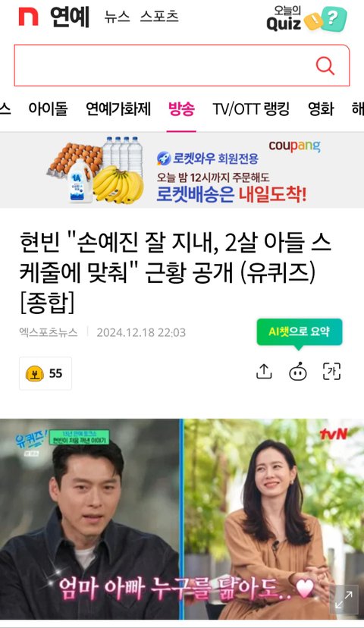Select the 방송 tab
The image size is (364, 628).
181,109
